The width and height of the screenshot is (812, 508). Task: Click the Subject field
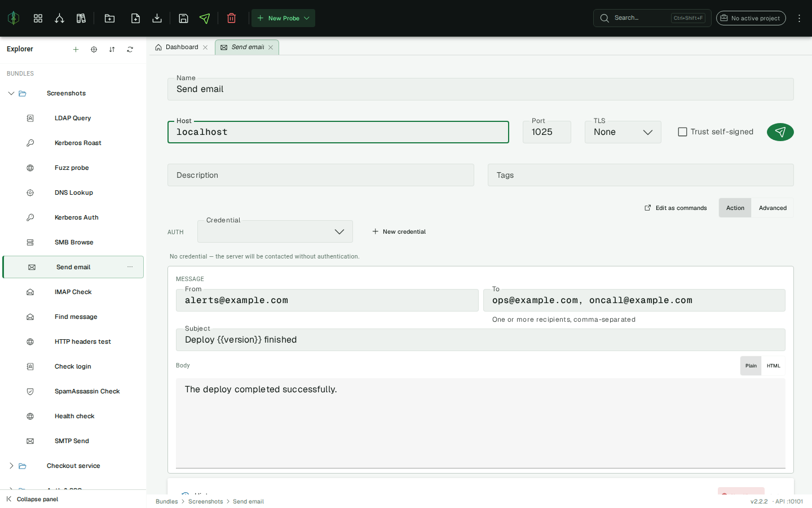pyautogui.click(x=480, y=340)
